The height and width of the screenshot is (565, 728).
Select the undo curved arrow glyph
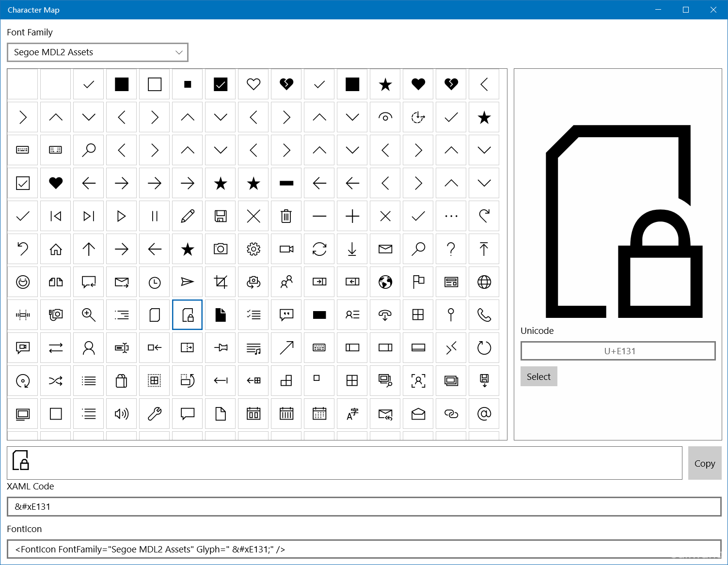point(23,249)
